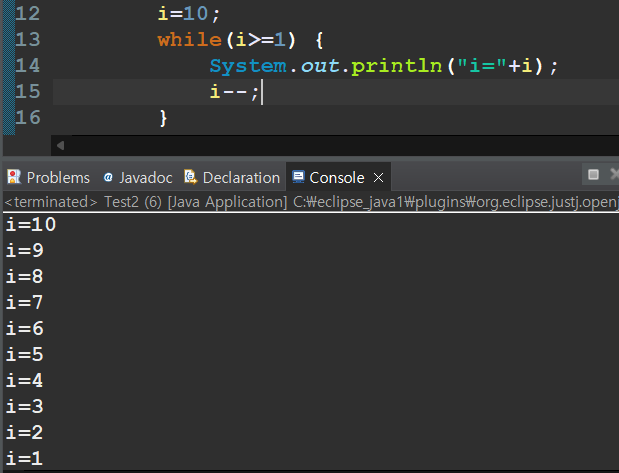Click console output line 'i=5'
Screen dimensions: 619x473
tap(24, 355)
